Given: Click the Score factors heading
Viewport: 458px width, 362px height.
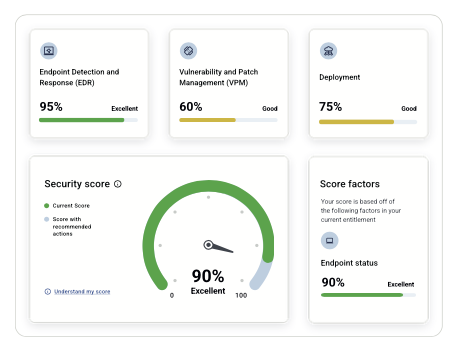Looking at the screenshot, I should [350, 184].
